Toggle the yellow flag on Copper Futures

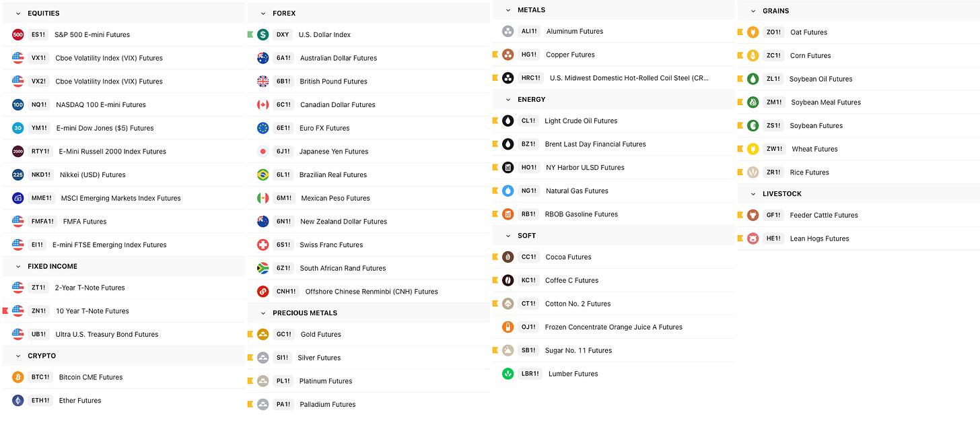pyautogui.click(x=495, y=55)
